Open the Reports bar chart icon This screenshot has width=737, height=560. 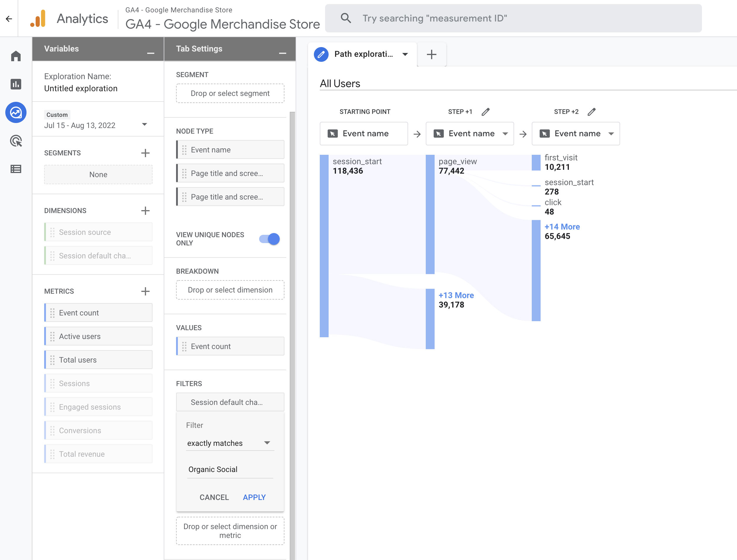(16, 84)
